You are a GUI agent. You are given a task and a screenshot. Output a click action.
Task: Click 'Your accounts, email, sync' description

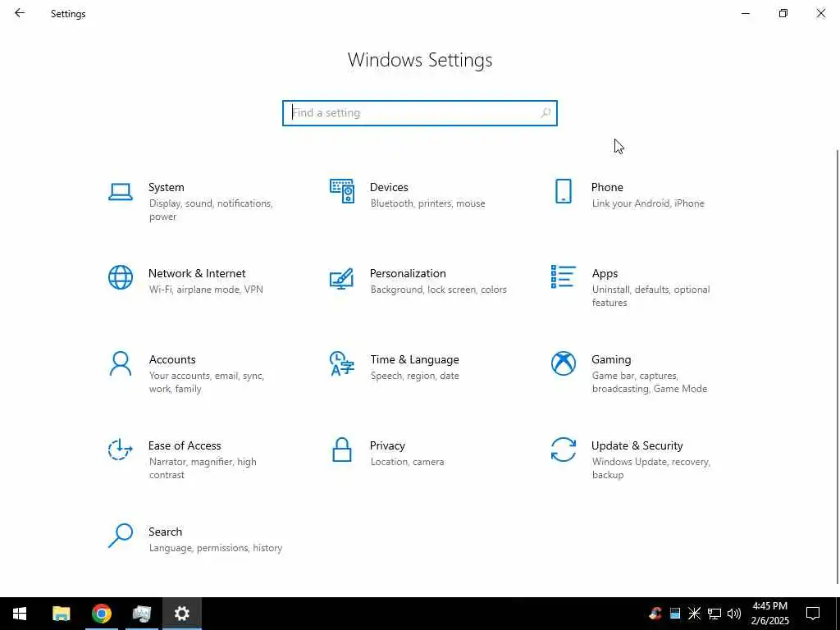point(206,382)
